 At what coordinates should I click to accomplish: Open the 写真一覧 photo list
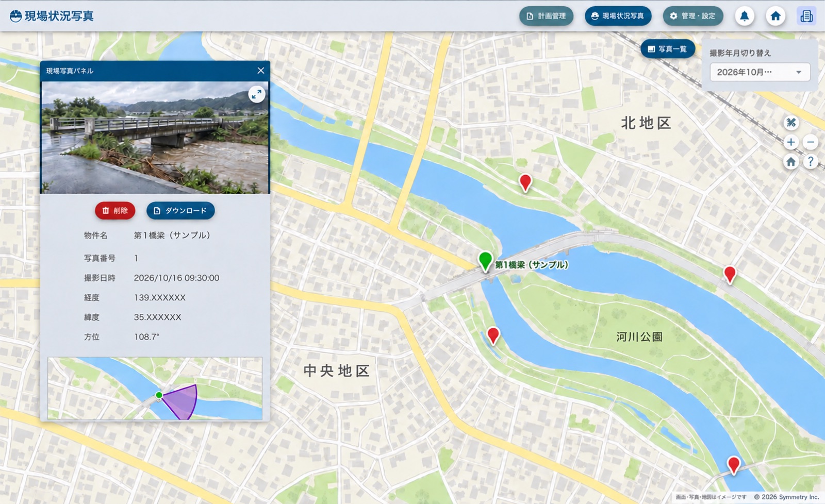(x=667, y=49)
